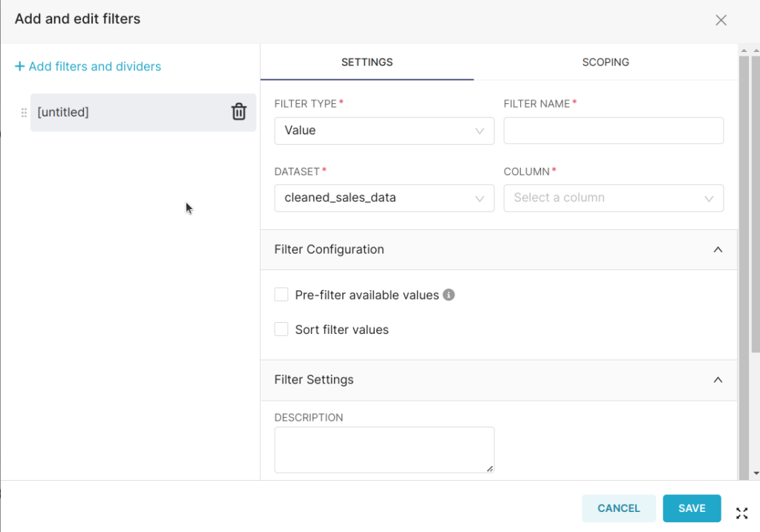Focus the Filter Name input field

[613, 131]
